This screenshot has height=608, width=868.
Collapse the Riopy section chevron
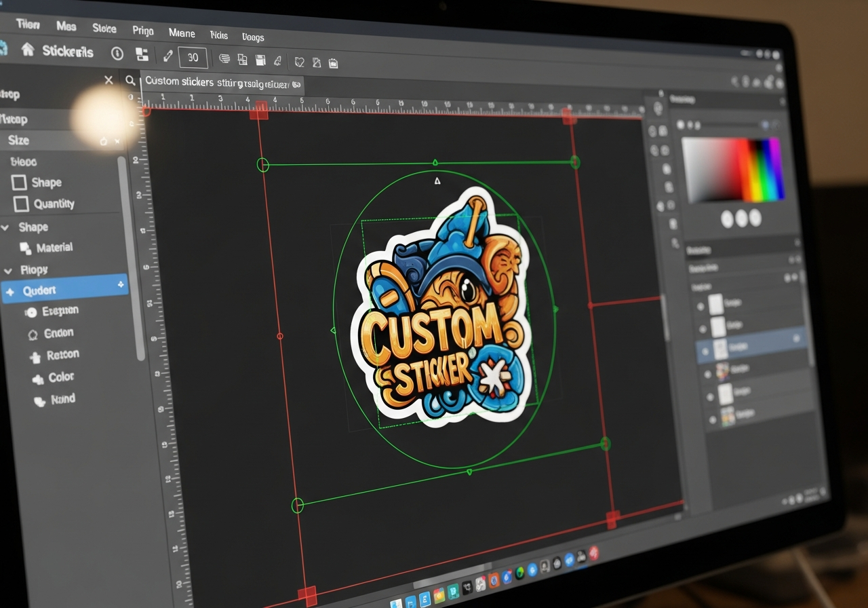click(7, 270)
